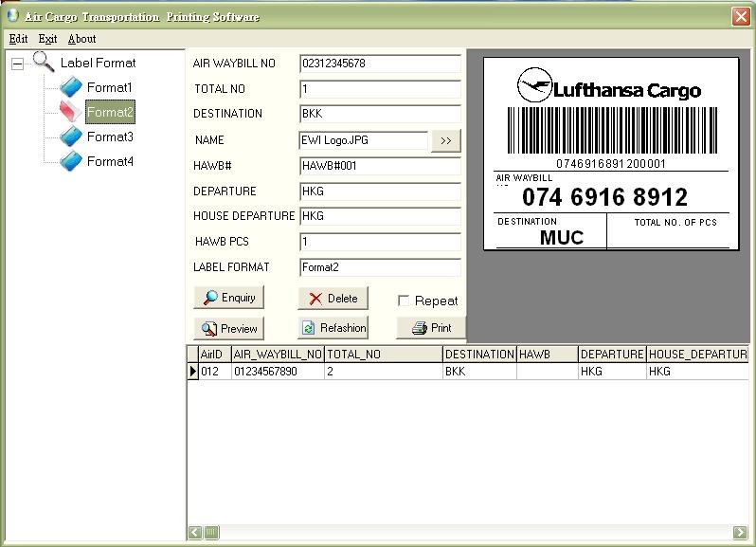This screenshot has width=756, height=547.
Task: Click the application icon in title bar
Action: pos(13,15)
